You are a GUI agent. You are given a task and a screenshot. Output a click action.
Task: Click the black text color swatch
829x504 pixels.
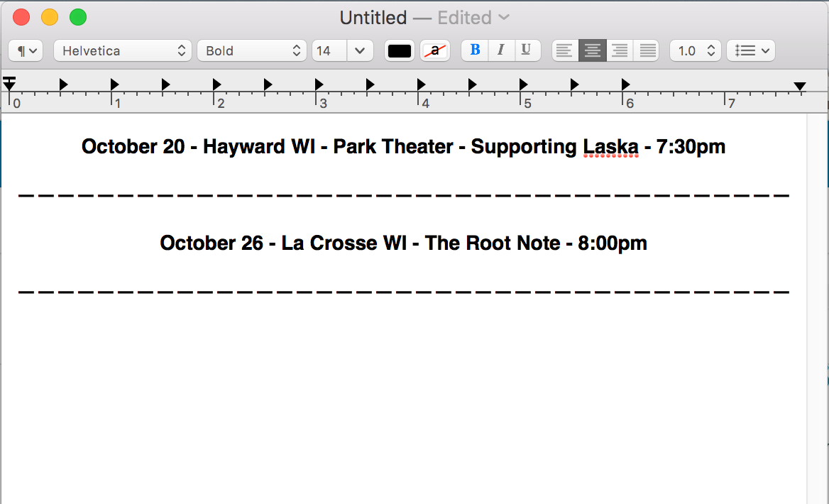tap(400, 50)
